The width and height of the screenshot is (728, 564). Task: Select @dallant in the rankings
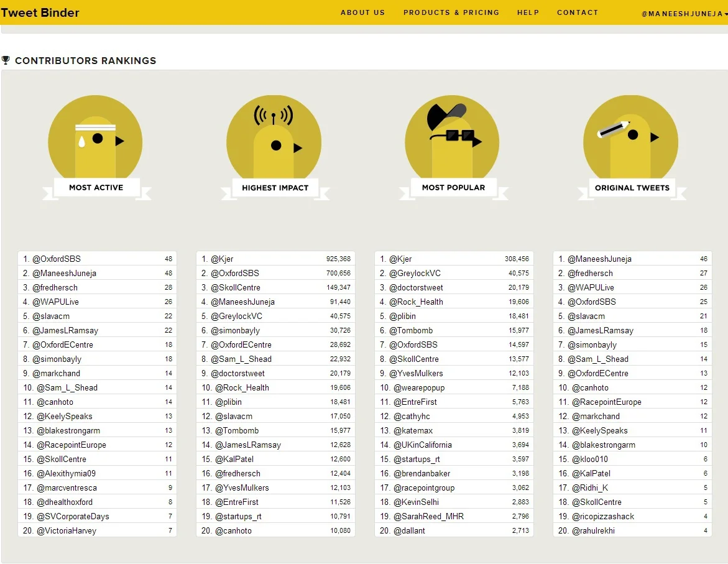[x=409, y=530]
